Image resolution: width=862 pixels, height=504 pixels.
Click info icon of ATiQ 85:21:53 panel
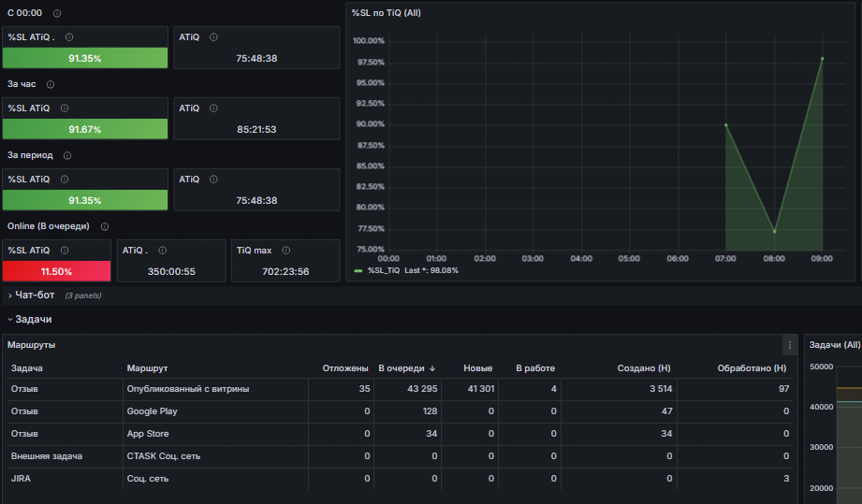(x=213, y=108)
